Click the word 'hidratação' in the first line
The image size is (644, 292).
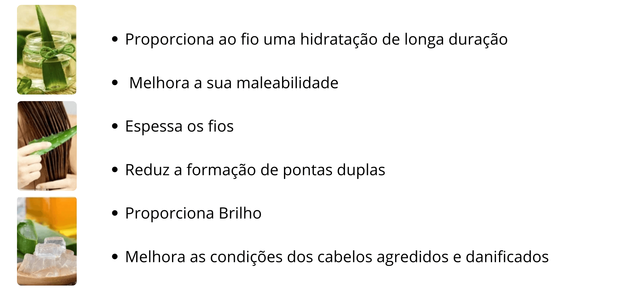[x=339, y=39]
